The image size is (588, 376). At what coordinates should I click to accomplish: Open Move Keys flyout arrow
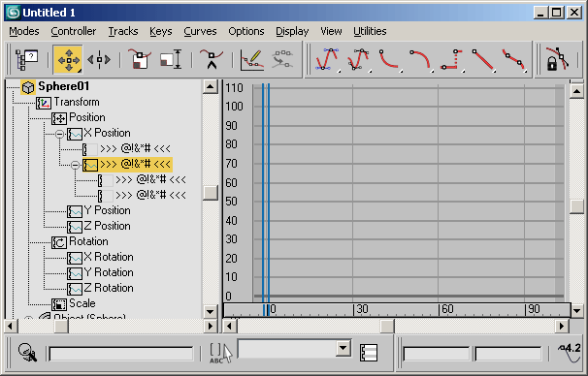[x=80, y=70]
